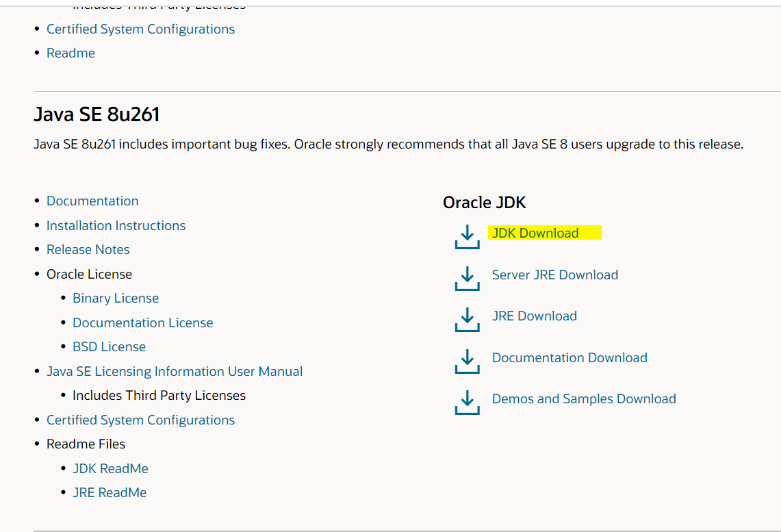Open the Certified System Configurations link above Readme
781x532 pixels.
(141, 29)
